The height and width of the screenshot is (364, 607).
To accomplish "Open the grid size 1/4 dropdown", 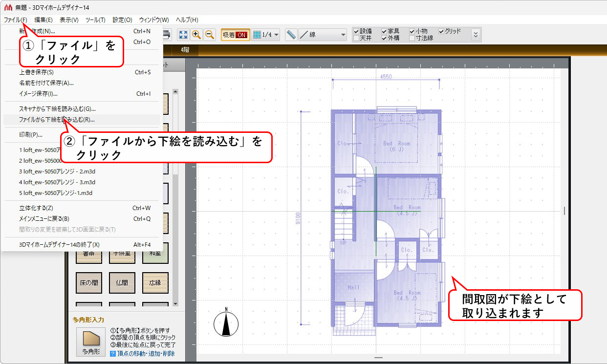I will pyautogui.click(x=266, y=35).
